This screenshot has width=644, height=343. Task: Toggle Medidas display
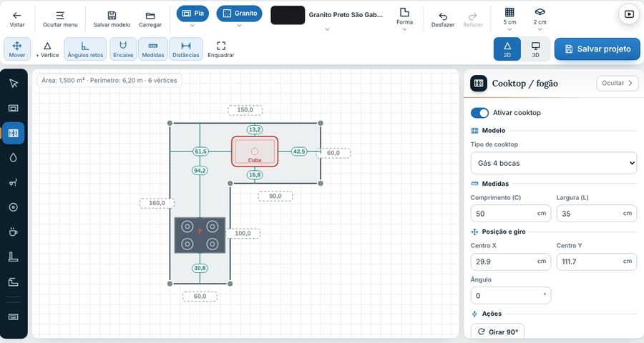click(x=153, y=49)
